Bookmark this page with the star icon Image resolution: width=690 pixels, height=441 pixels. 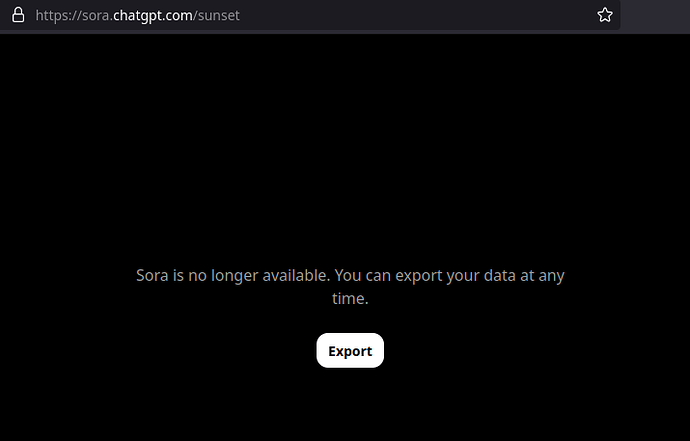coord(605,15)
